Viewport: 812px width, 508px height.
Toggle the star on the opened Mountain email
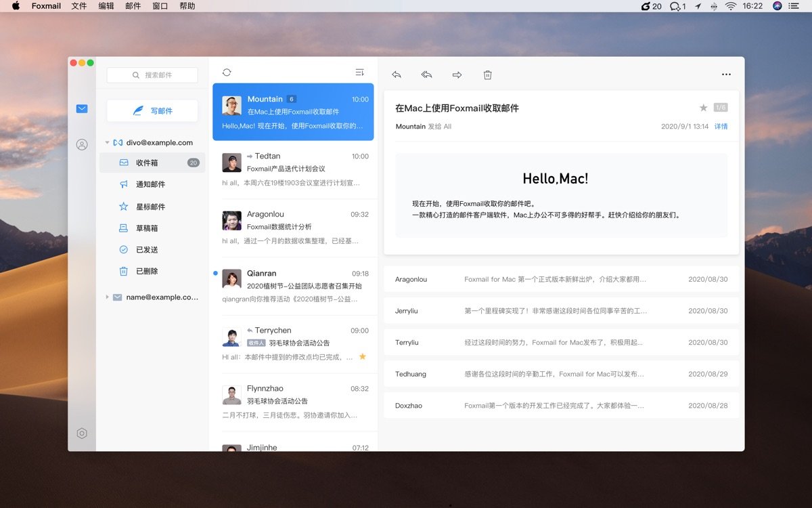[x=704, y=107]
